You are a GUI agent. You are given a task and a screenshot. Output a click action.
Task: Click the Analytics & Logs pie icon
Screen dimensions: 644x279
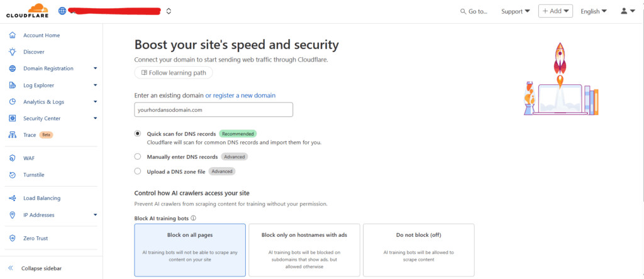[13, 102]
